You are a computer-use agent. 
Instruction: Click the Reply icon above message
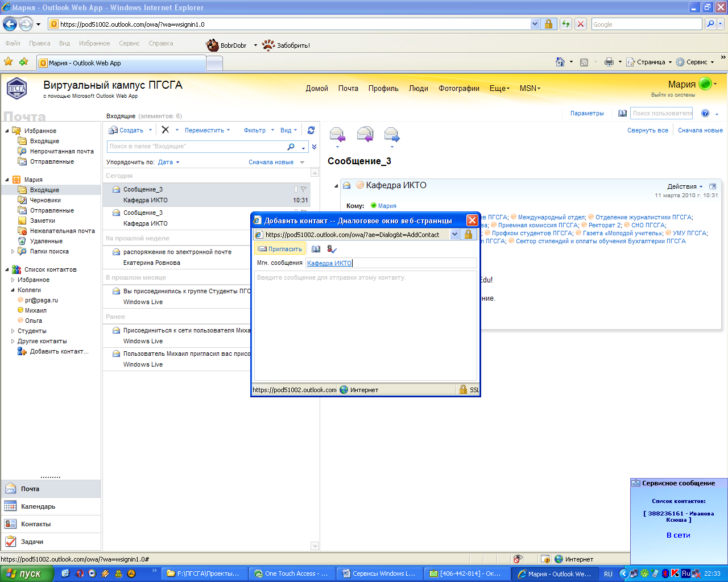[x=337, y=135]
